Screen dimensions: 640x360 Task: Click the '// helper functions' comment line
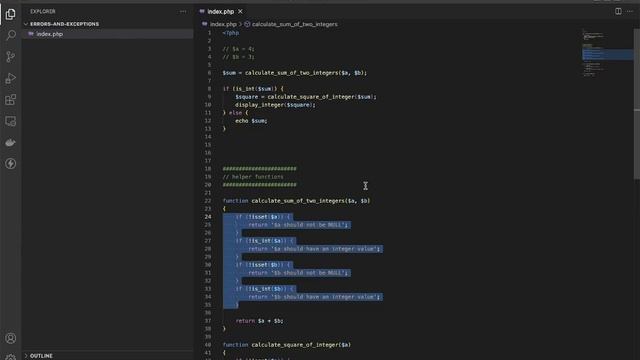(253, 177)
